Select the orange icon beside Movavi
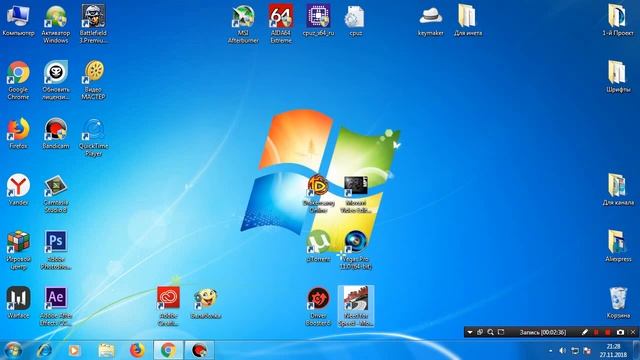The width and height of the screenshot is (640, 360). [318, 194]
